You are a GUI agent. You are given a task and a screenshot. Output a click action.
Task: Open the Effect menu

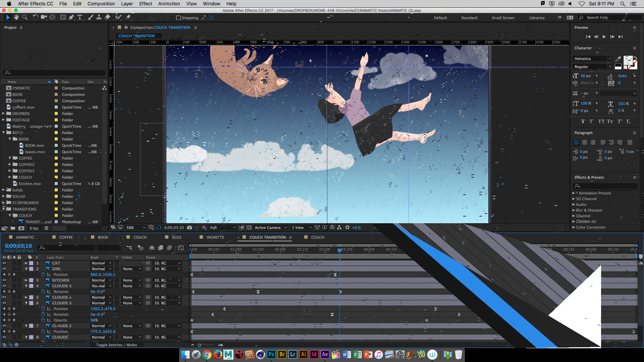coord(146,4)
